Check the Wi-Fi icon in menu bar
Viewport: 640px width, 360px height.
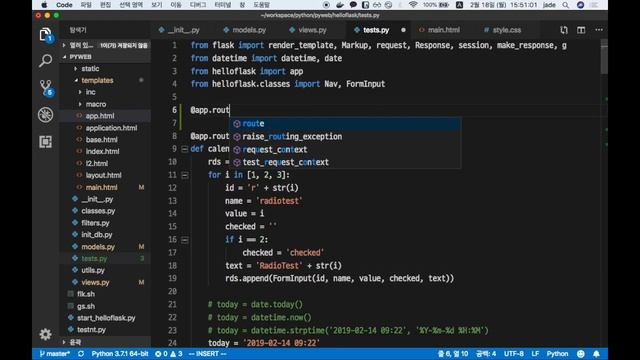point(413,5)
